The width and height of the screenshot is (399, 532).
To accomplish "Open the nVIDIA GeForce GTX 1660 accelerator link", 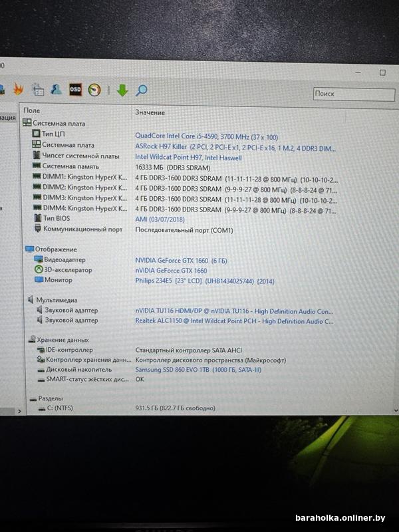I will point(171,271).
